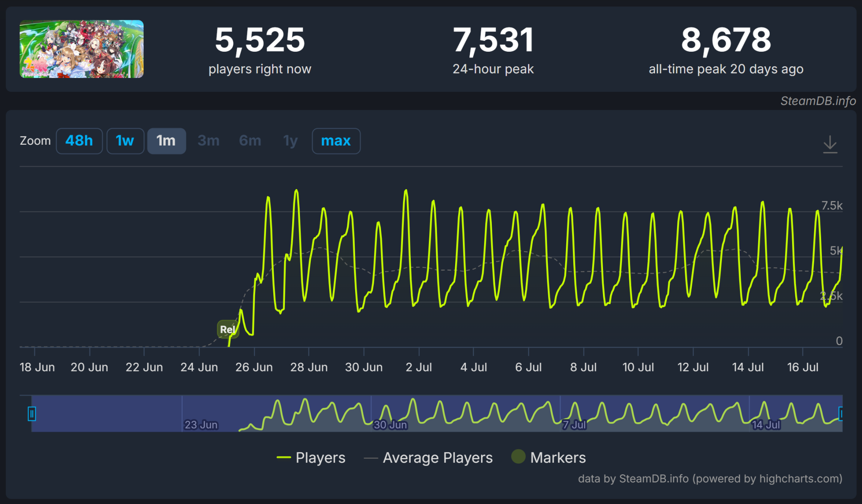Image resolution: width=862 pixels, height=504 pixels.
Task: Click the Rel release marker on chart
Action: click(227, 330)
